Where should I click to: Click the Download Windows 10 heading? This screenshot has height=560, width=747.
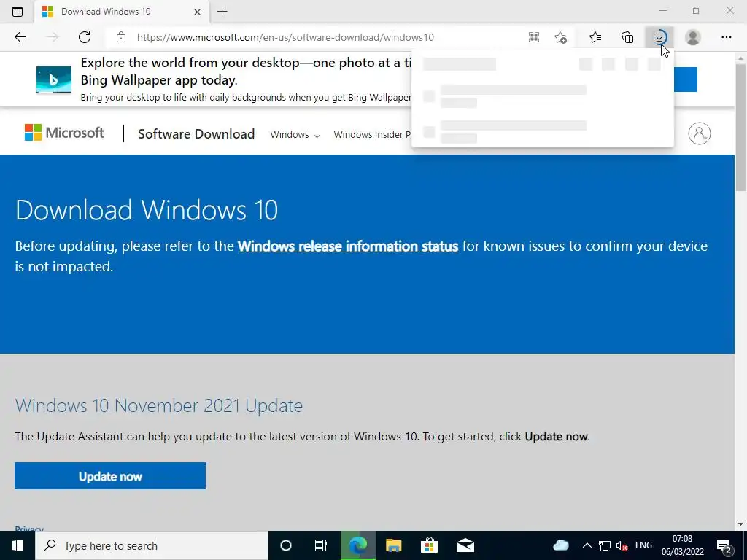(147, 210)
